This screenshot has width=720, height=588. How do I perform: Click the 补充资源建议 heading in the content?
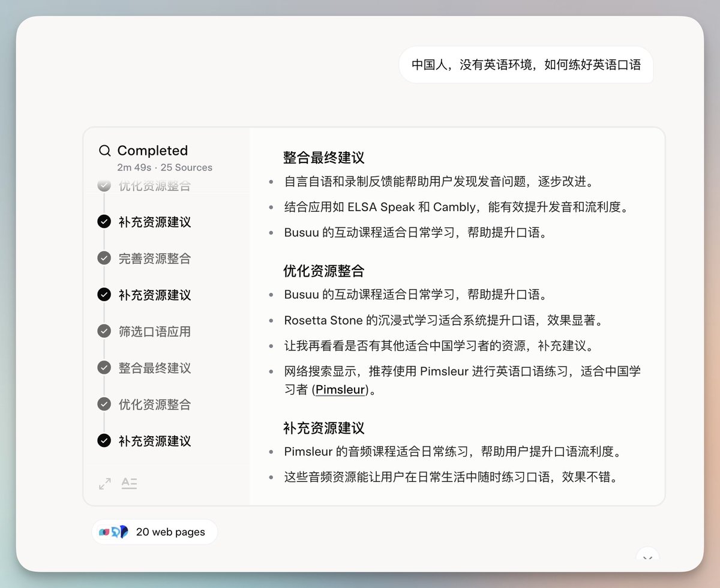point(324,428)
